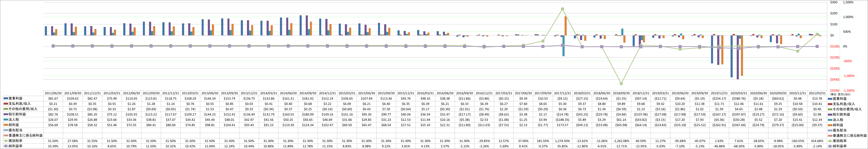868x149 pixels.
Task: Click the 1,274.50% effective tax rate cell
Action: click(x=562, y=141)
